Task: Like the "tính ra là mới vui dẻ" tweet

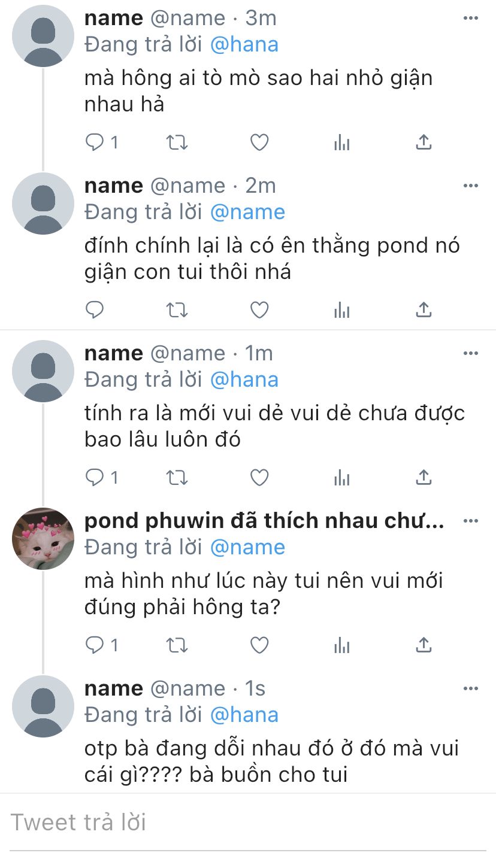Action: coord(259,478)
